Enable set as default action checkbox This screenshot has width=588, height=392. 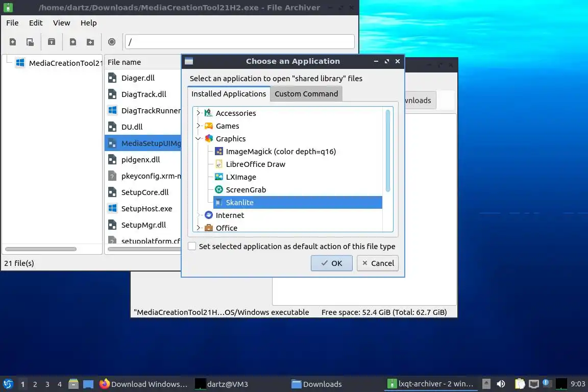[192, 246]
